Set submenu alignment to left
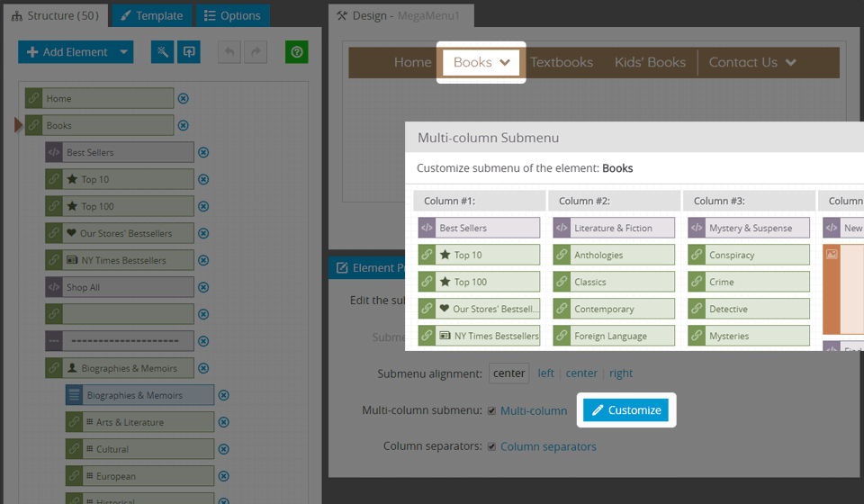Image resolution: width=864 pixels, height=504 pixels. tap(545, 373)
